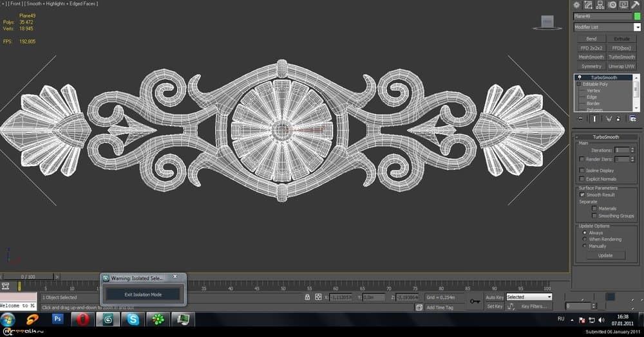Open the Selected key filter dropdown

point(529,297)
